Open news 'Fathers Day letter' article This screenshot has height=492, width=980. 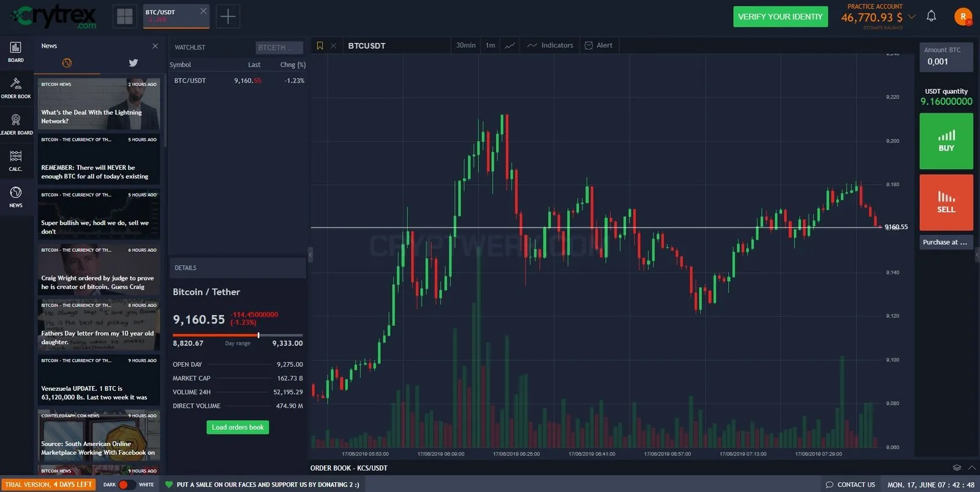99,325
